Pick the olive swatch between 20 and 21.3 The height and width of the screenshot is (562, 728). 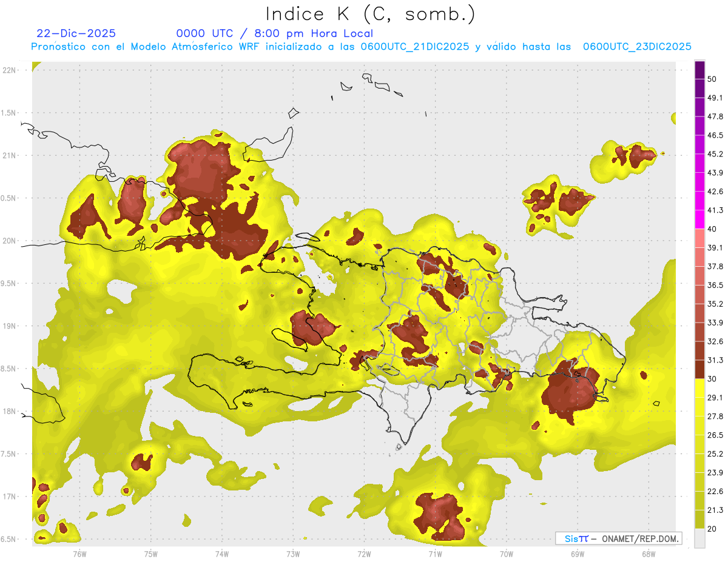tap(699, 520)
